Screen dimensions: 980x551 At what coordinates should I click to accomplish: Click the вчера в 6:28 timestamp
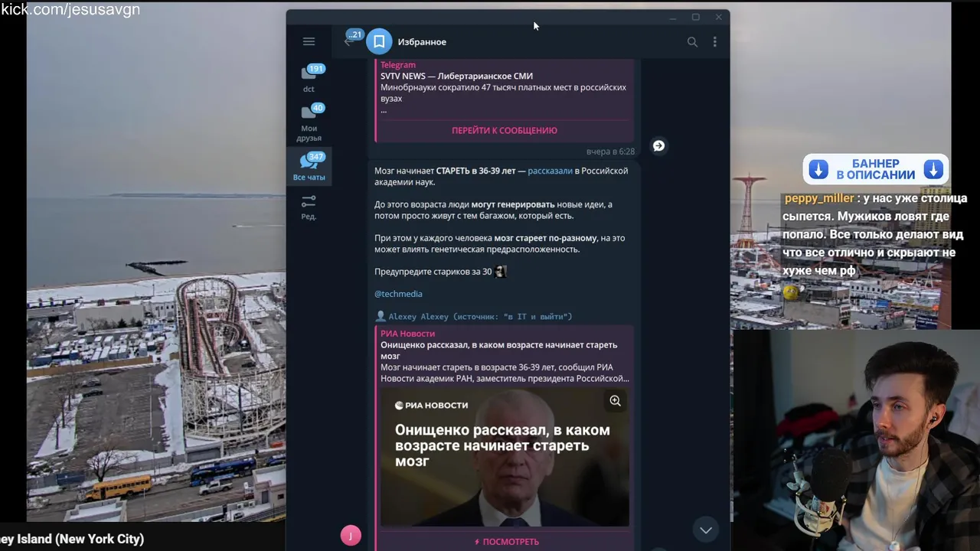610,152
